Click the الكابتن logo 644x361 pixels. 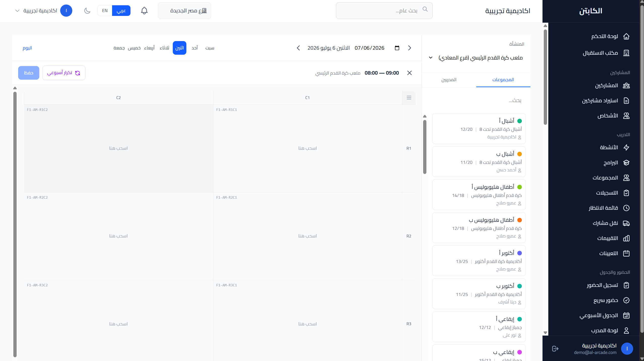tap(591, 11)
